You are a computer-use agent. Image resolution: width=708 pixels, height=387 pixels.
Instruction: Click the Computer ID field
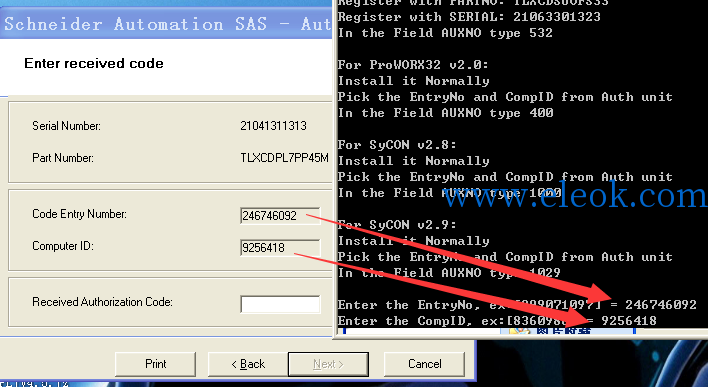pos(280,248)
